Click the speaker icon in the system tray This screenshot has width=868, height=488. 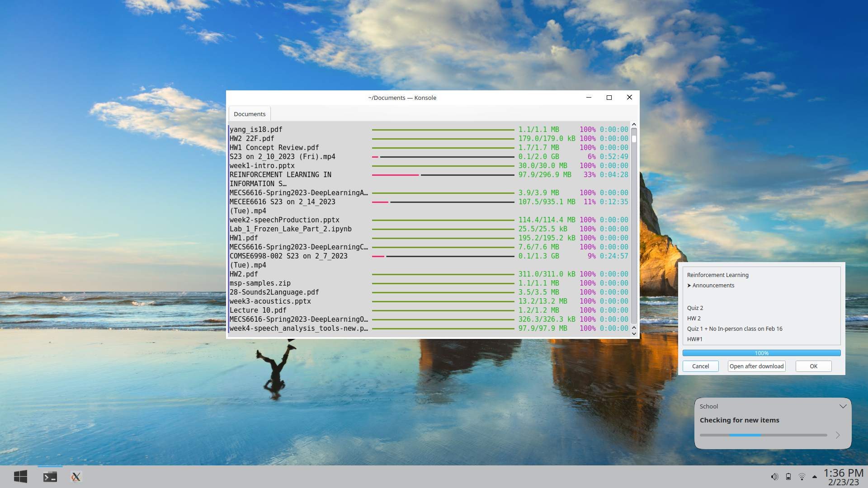(x=774, y=476)
